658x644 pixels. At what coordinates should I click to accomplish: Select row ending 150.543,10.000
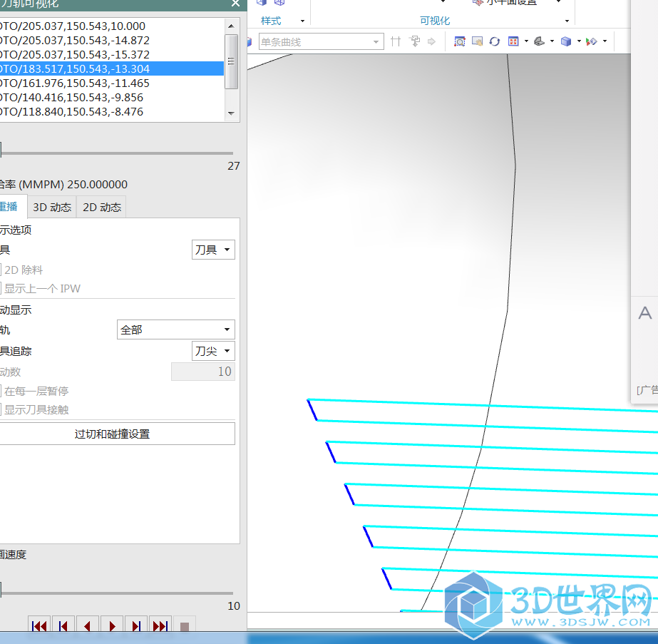pyautogui.click(x=112, y=26)
